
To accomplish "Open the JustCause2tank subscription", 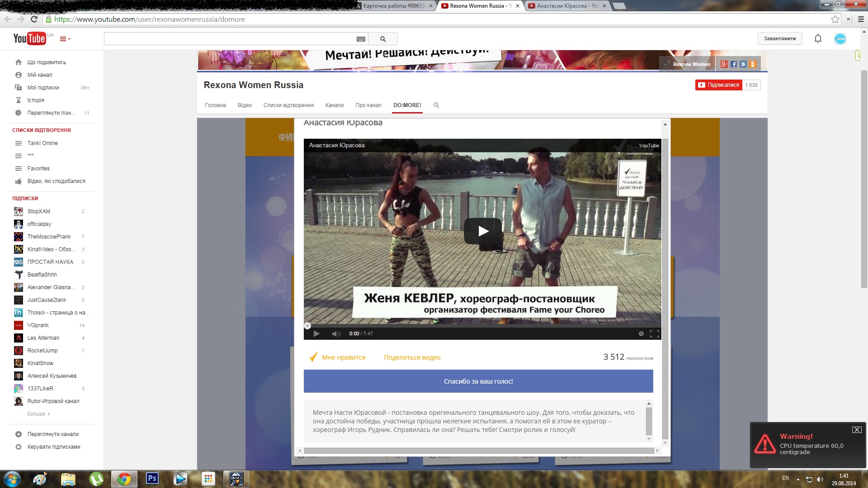I will [47, 300].
